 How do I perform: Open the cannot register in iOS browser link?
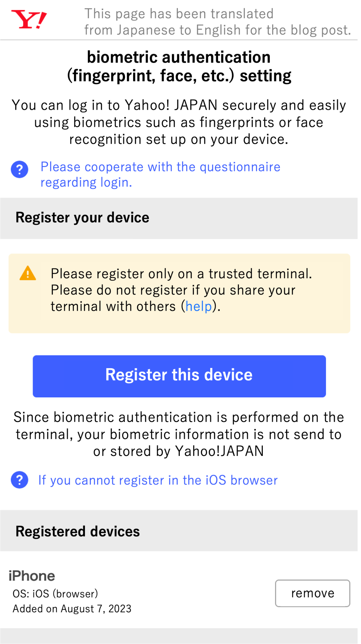click(x=157, y=480)
